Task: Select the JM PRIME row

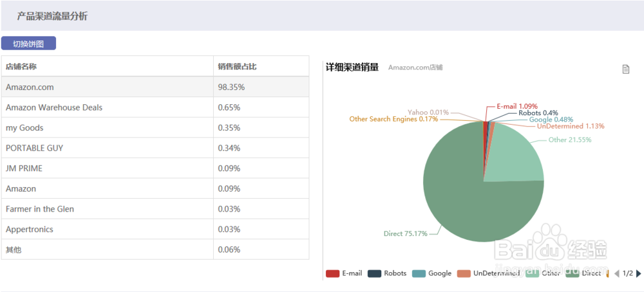Action: (x=155, y=168)
